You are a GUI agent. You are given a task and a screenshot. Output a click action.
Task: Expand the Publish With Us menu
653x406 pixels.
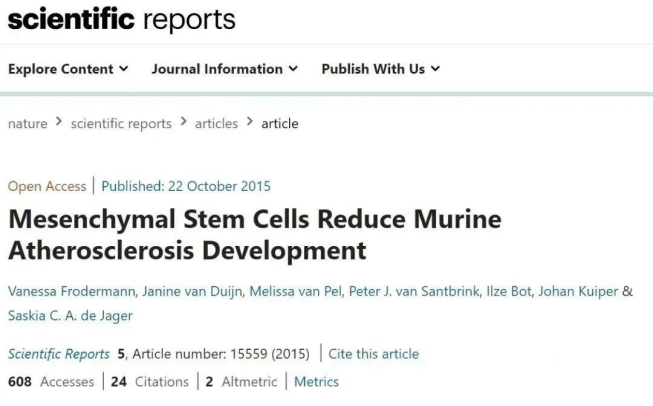click(381, 69)
